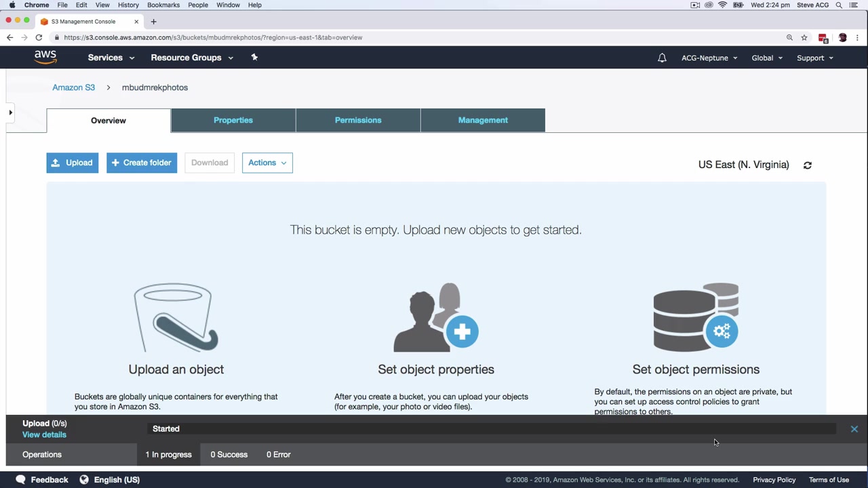The width and height of the screenshot is (868, 488).
Task: Refresh the bucket contents with the refresh icon
Action: [807, 165]
